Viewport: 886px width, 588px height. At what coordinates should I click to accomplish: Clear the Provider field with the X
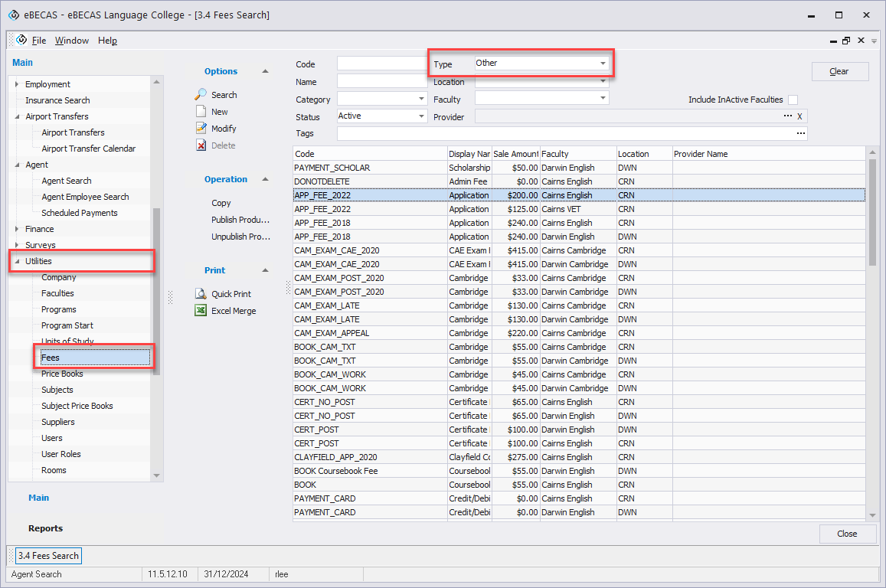[799, 116]
